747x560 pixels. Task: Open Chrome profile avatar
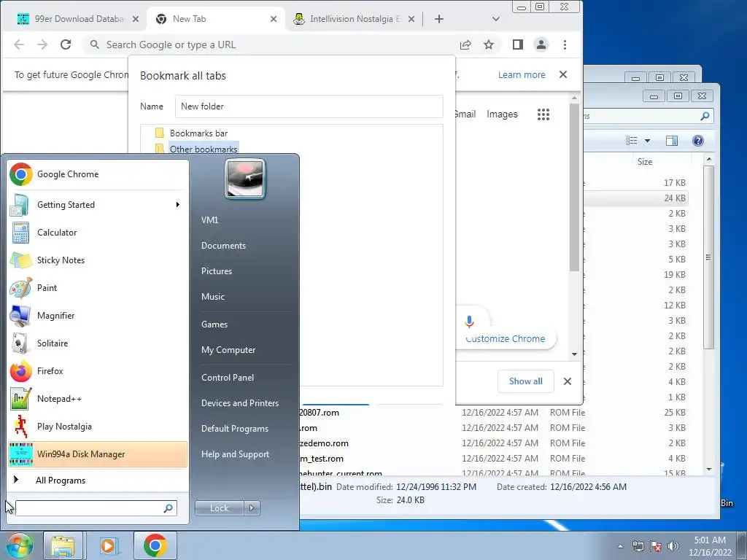[x=541, y=44]
